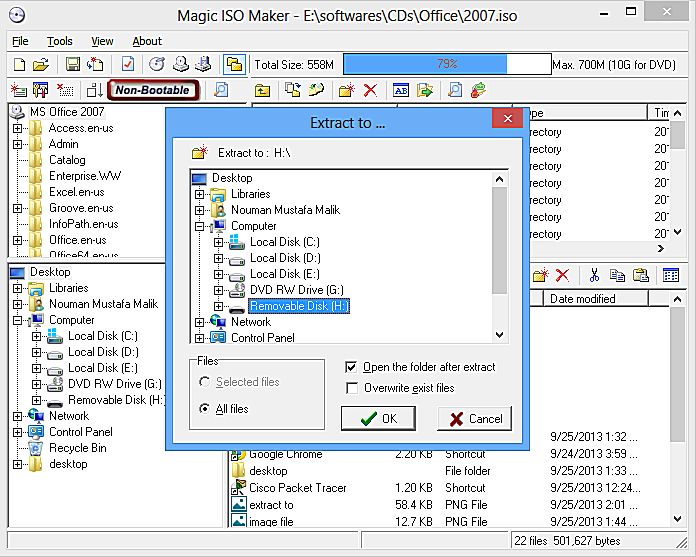Cancel the Extract to dialog
The width and height of the screenshot is (696, 557).
pyautogui.click(x=475, y=419)
